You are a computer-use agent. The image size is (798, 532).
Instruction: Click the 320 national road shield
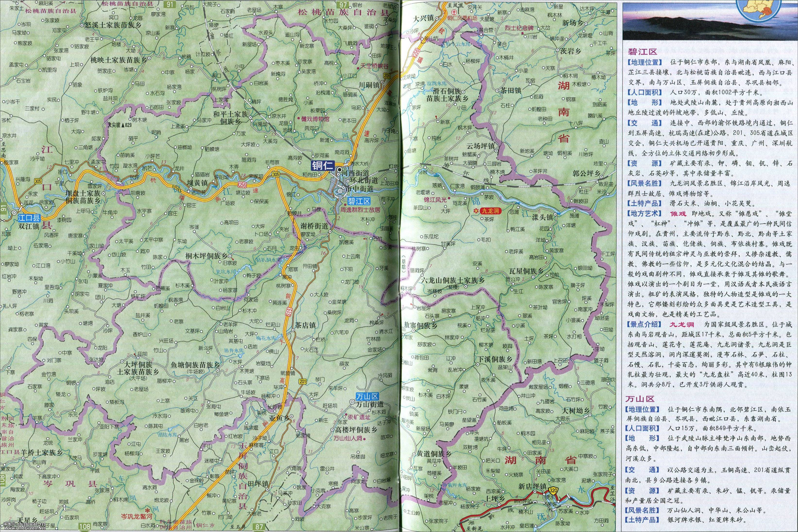[x=553, y=490]
